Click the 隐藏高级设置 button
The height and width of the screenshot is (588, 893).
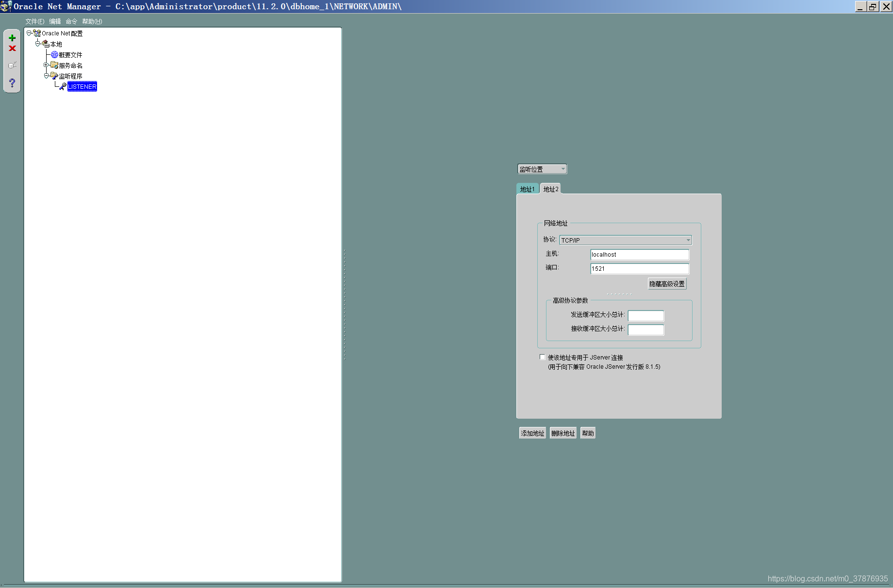[x=667, y=284]
